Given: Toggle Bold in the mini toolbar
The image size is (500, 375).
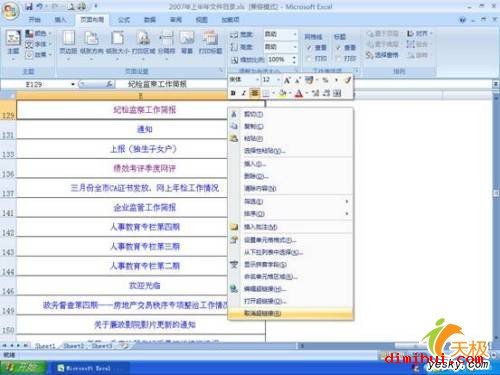Looking at the screenshot, I should tap(233, 93).
